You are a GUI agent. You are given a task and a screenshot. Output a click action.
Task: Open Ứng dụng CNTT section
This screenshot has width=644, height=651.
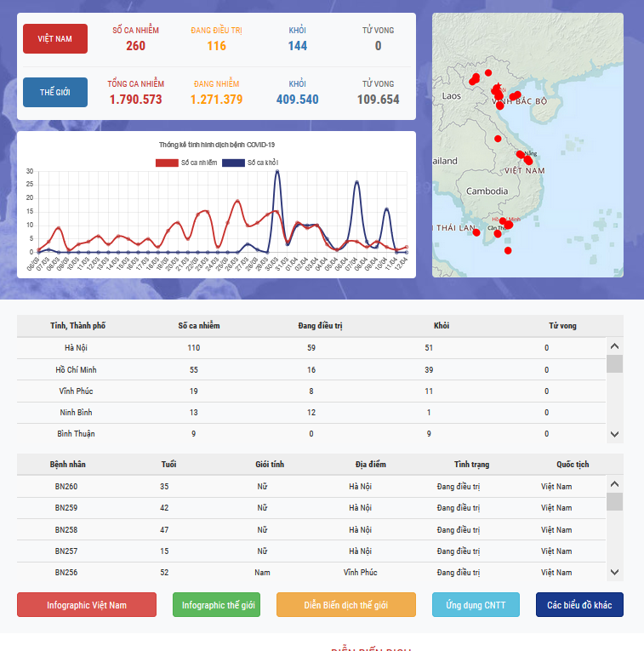(475, 605)
